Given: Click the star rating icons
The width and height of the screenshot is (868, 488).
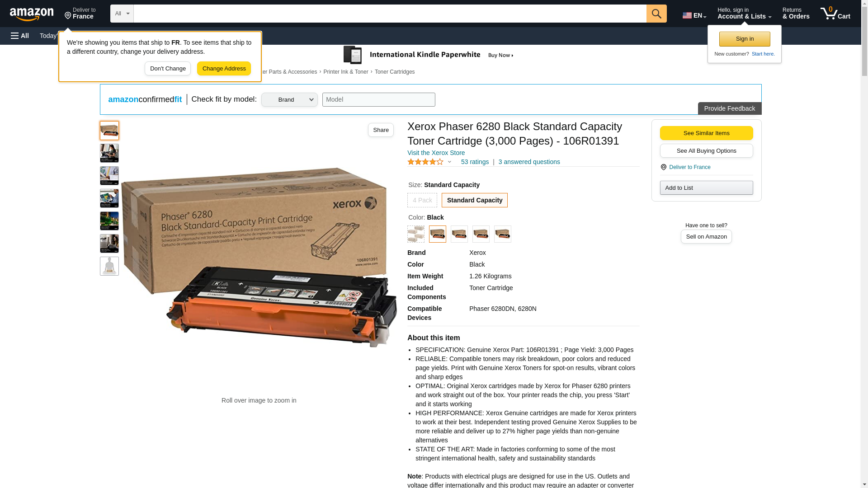Looking at the screenshot, I should pyautogui.click(x=425, y=162).
